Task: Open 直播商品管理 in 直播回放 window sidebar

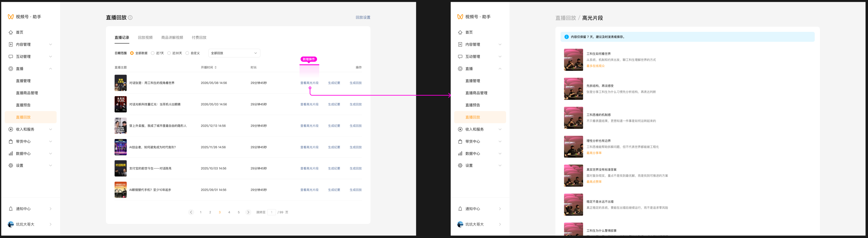Action: pos(27,93)
